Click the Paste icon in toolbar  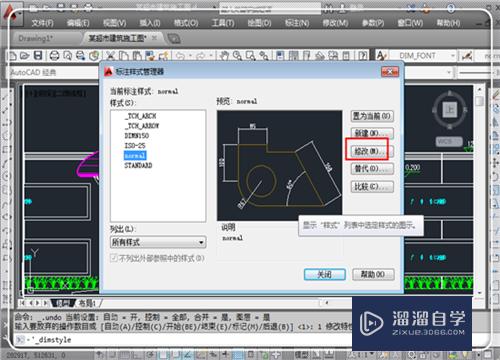[x=137, y=55]
